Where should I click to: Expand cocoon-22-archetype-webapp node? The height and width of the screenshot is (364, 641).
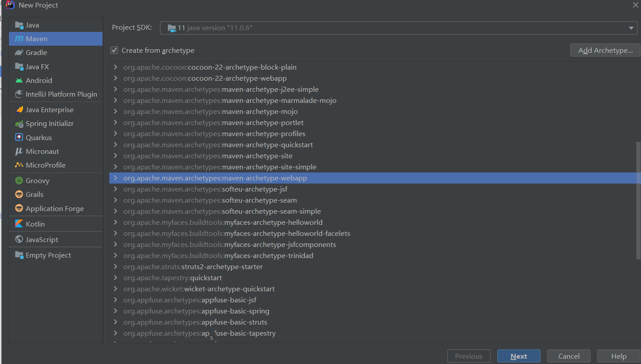click(115, 78)
